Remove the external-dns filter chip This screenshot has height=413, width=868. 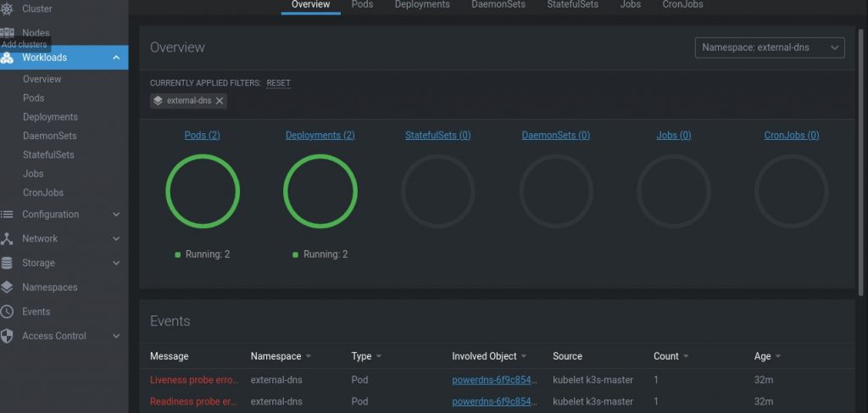[x=220, y=101]
